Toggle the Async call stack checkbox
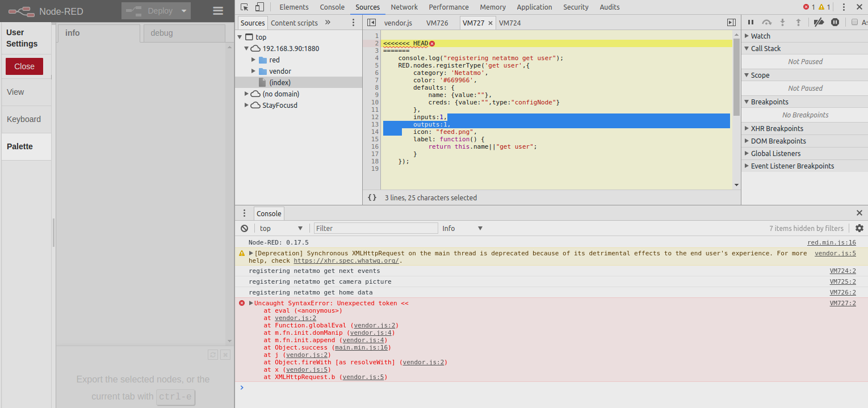 [x=855, y=22]
